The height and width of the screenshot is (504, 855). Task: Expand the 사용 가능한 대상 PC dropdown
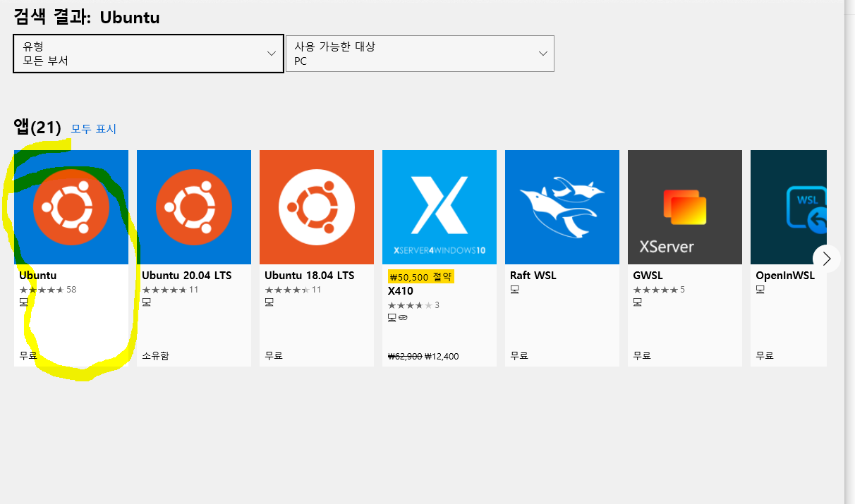[420, 54]
